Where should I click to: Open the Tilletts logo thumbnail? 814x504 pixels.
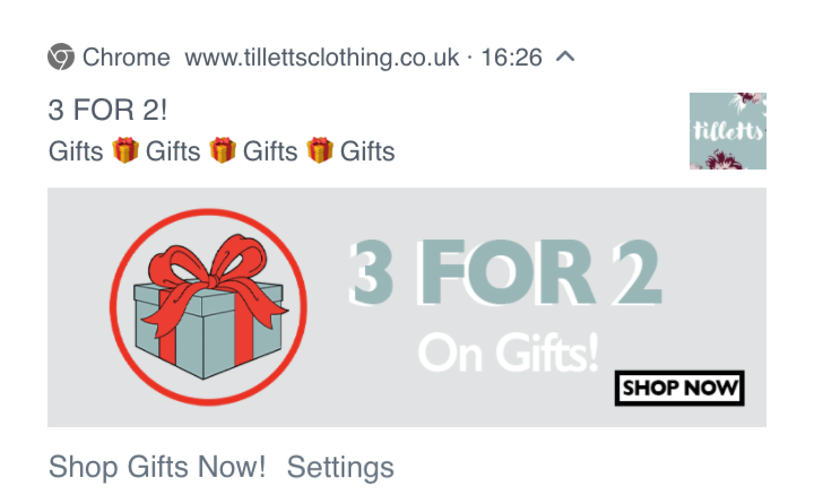click(x=728, y=131)
